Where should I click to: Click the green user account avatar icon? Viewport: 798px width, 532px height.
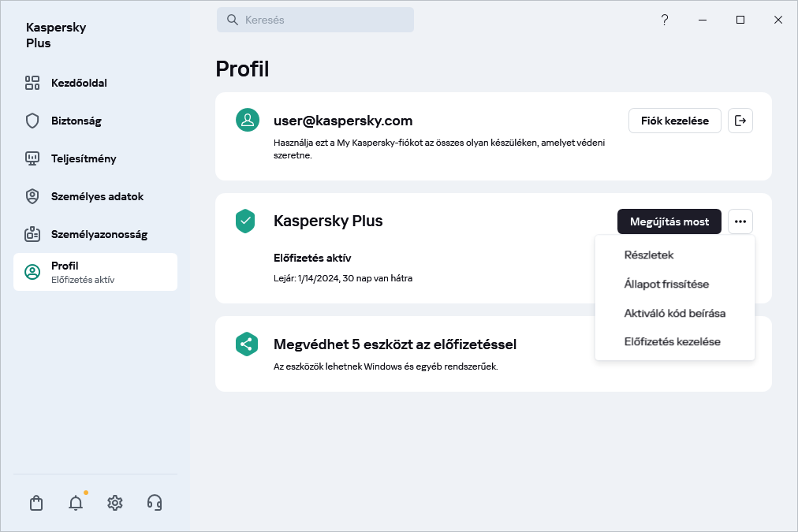[248, 121]
